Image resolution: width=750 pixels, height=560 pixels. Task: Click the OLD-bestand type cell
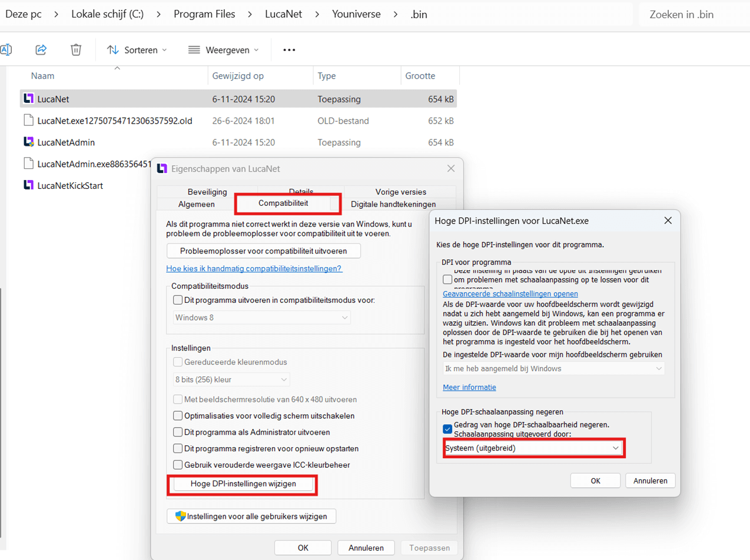pyautogui.click(x=343, y=121)
